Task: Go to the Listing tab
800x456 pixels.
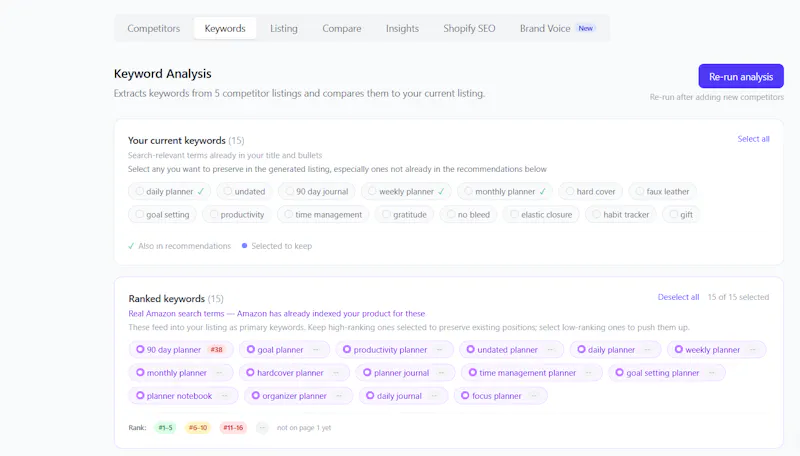Action: pyautogui.click(x=284, y=29)
